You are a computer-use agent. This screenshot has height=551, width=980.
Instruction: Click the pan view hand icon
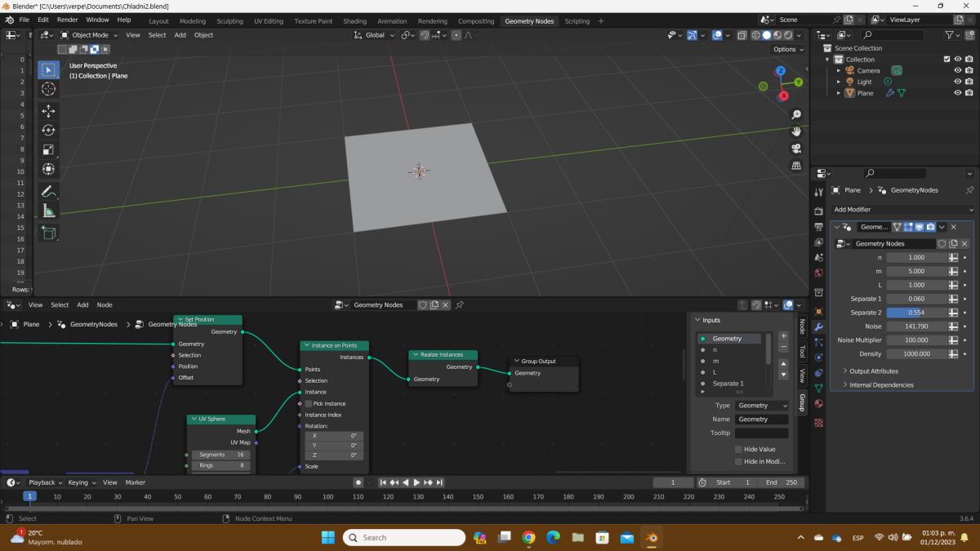tap(796, 131)
